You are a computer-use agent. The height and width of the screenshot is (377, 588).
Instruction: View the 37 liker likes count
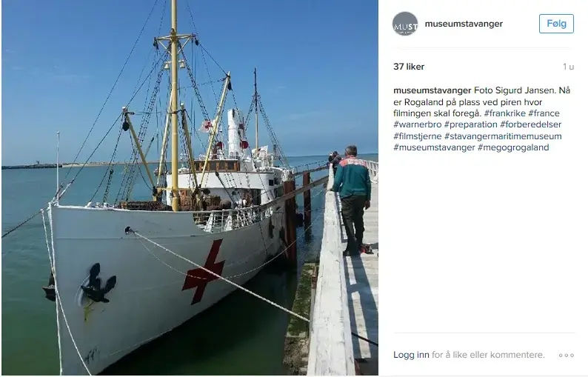(409, 67)
